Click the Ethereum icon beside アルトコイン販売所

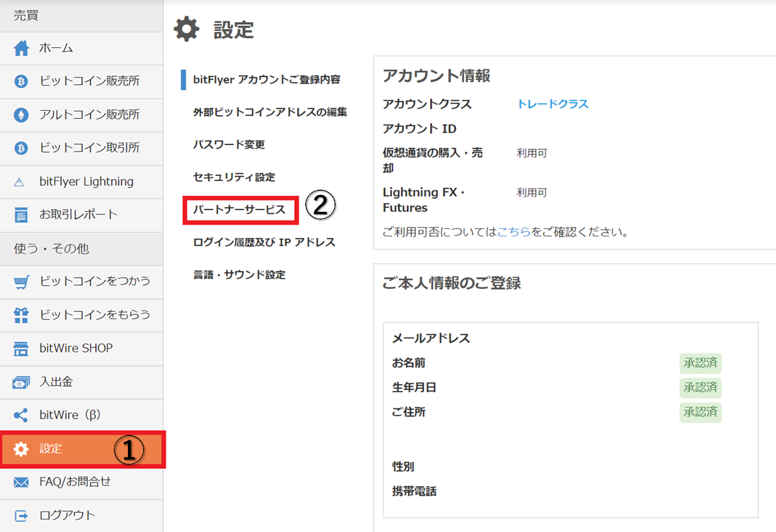point(21,115)
